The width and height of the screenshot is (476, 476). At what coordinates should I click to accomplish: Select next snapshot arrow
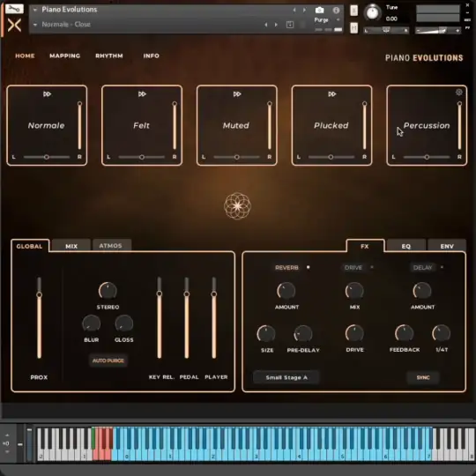(276, 25)
